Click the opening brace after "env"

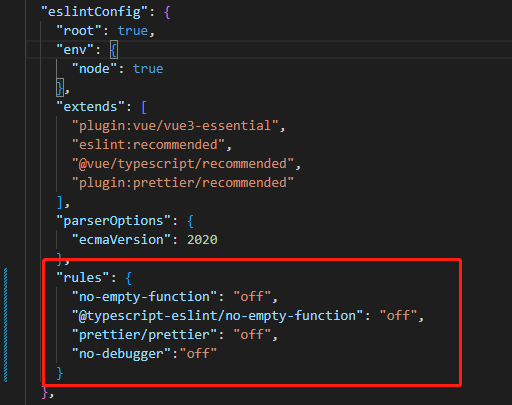coord(114,50)
